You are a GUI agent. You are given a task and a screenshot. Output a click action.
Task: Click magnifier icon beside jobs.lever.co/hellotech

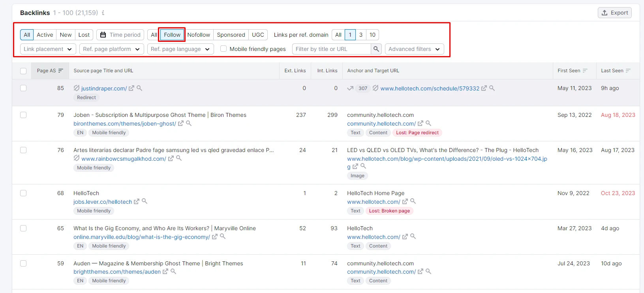[145, 201]
